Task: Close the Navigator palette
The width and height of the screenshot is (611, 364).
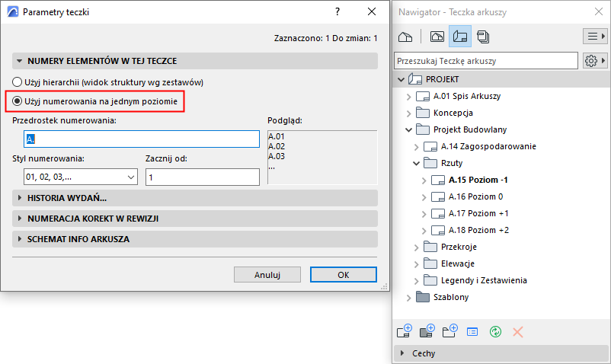Action: [599, 11]
